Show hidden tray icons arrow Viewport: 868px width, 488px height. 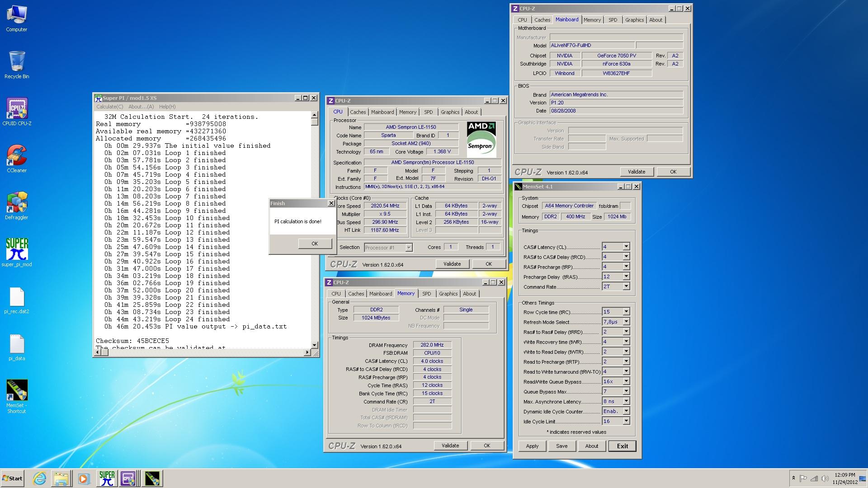tap(793, 478)
